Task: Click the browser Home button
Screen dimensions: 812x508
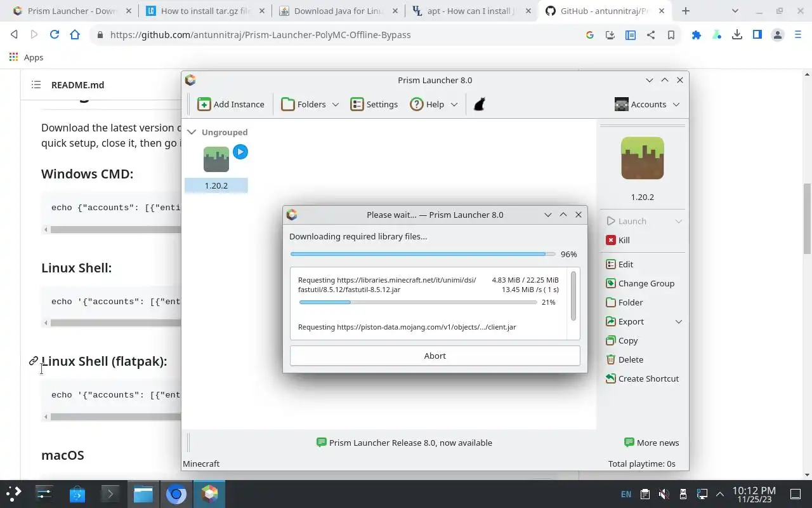Action: [75, 35]
